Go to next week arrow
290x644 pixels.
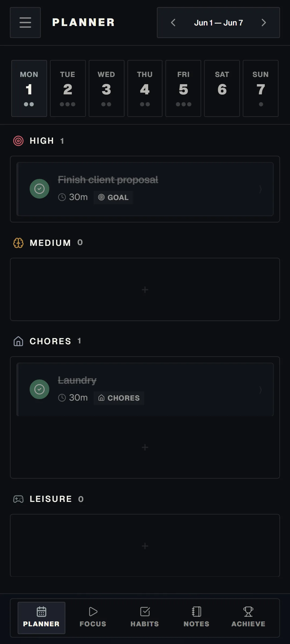264,23
